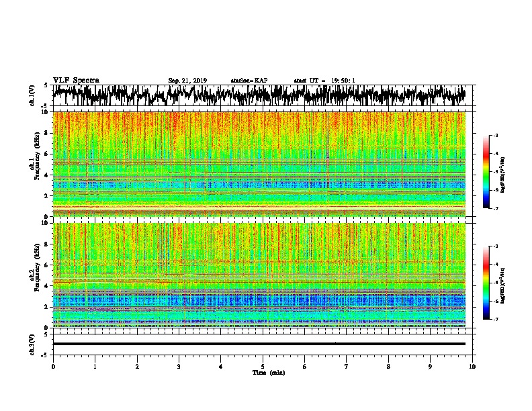Image resolution: width=532 pixels, height=411 pixels.
Task: Click time axis tick label "5"
Action: pyautogui.click(x=263, y=367)
